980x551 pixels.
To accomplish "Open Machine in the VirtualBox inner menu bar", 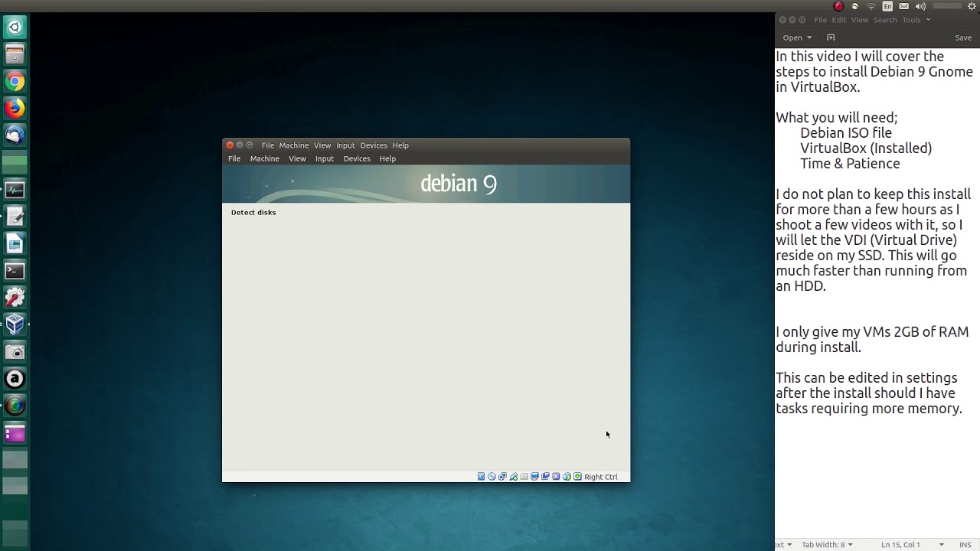I will [264, 158].
